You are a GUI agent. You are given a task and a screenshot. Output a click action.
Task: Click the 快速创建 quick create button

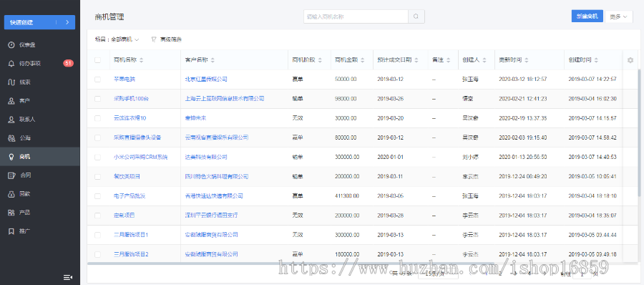(x=39, y=22)
